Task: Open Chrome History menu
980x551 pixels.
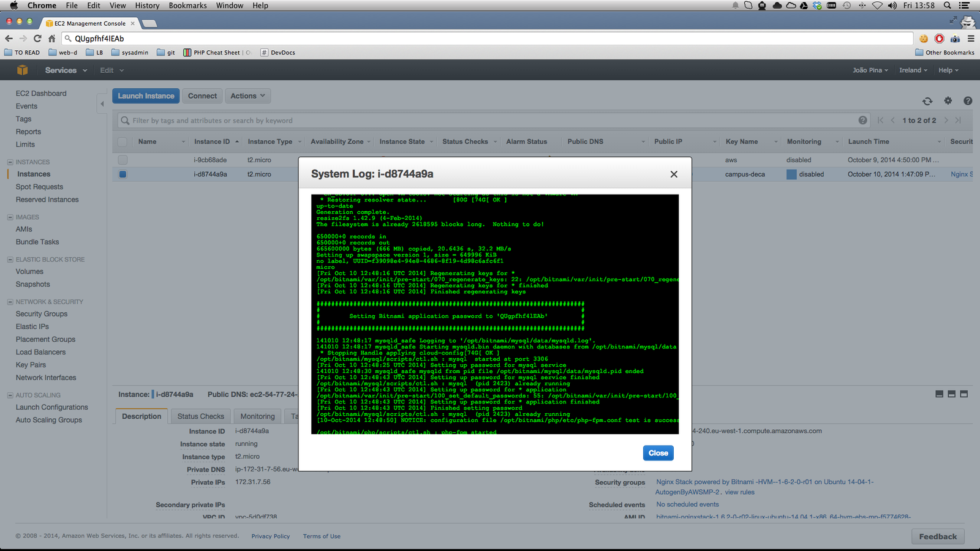Action: point(147,6)
